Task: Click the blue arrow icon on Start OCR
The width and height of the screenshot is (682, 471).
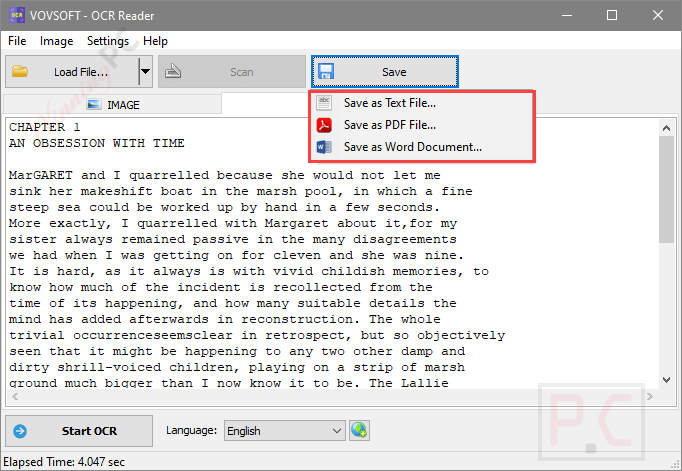Action: [20, 431]
